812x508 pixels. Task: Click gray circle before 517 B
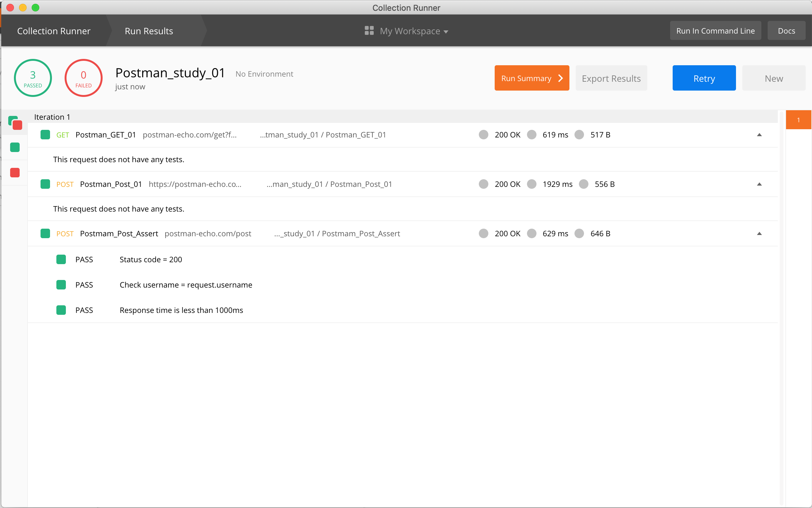point(579,135)
